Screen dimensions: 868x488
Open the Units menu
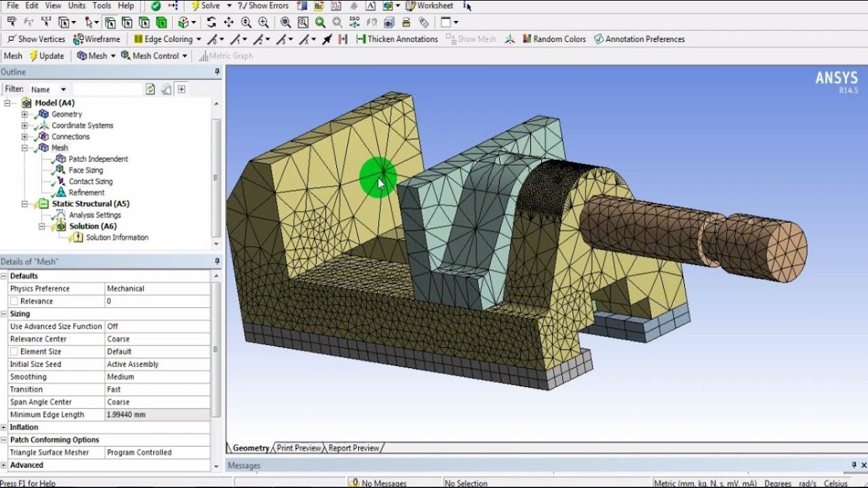coord(77,5)
